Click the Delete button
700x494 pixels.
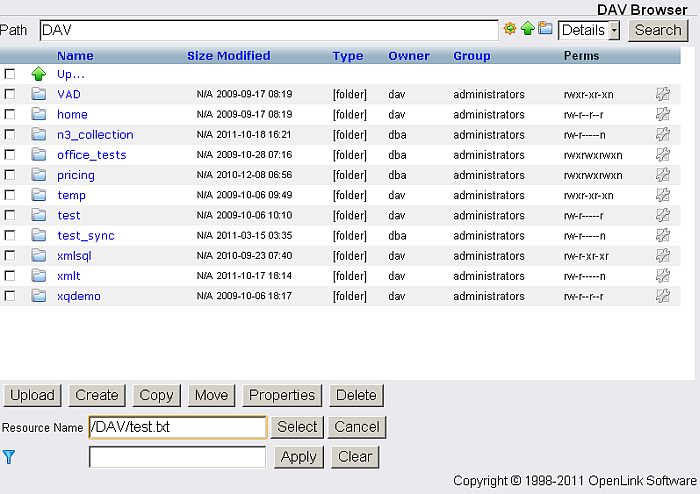356,395
